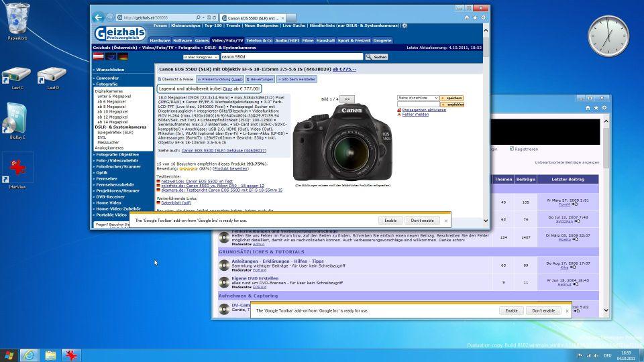
Task: Open Windows Explorer from the taskbar
Action: pyautogui.click(x=50, y=355)
